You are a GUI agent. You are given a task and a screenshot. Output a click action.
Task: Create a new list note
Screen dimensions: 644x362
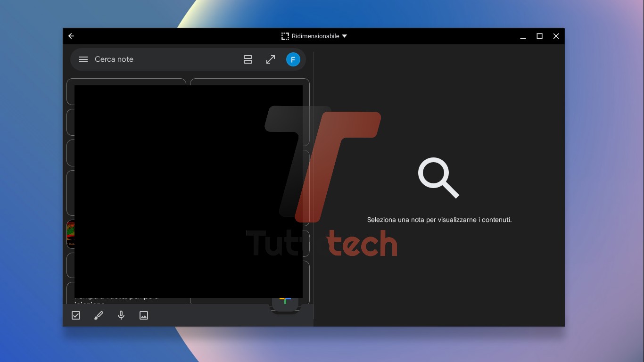[76, 315]
